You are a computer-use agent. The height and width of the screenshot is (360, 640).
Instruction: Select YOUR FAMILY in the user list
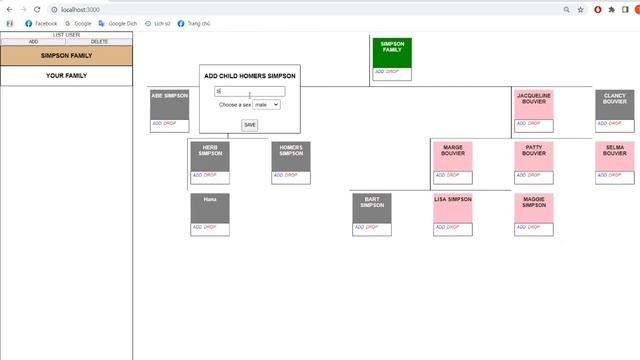(67, 76)
